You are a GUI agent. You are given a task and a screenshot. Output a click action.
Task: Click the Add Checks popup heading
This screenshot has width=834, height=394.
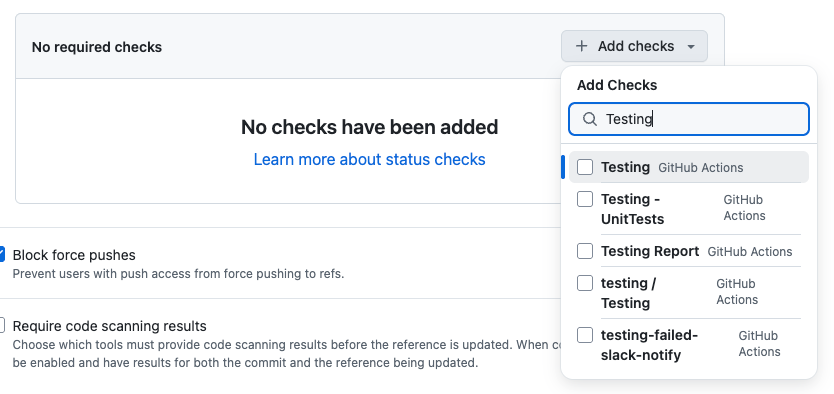pos(617,85)
